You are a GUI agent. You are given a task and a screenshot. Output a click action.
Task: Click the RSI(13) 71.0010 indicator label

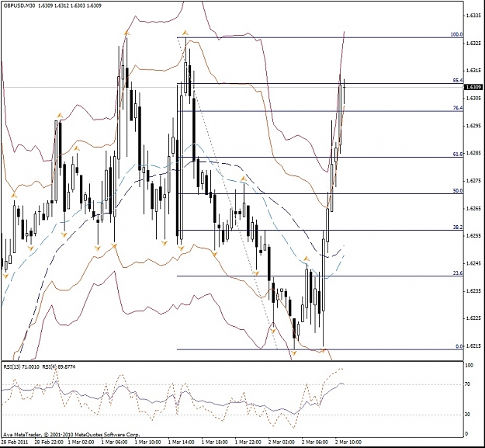pos(22,367)
